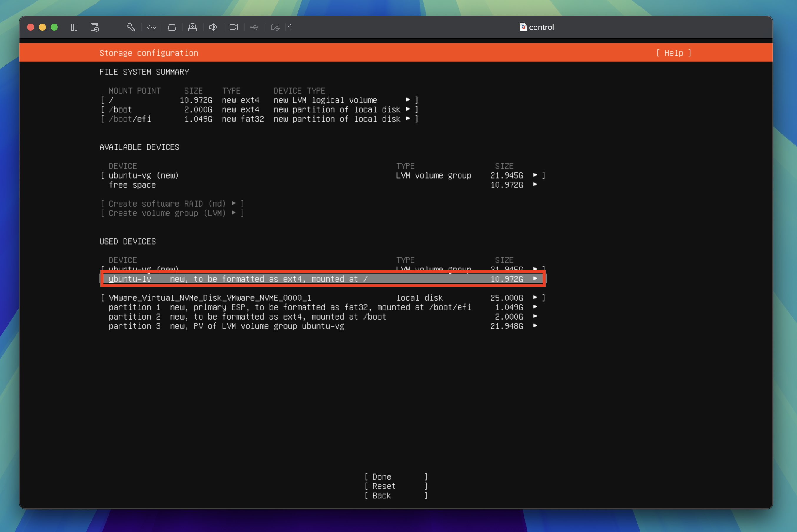This screenshot has height=532, width=797.
Task: Pause the virtual machine
Action: point(74,27)
